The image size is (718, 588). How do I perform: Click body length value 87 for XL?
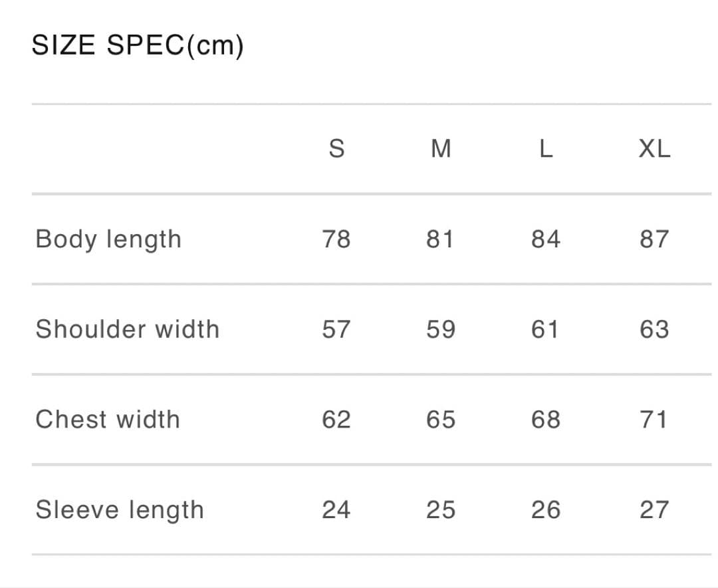coord(654,239)
